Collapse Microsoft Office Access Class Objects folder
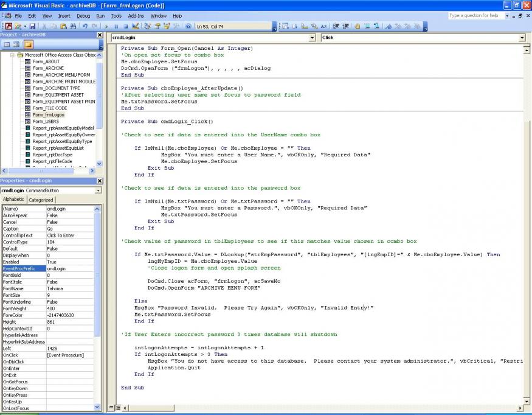The image size is (532, 415). [13, 55]
